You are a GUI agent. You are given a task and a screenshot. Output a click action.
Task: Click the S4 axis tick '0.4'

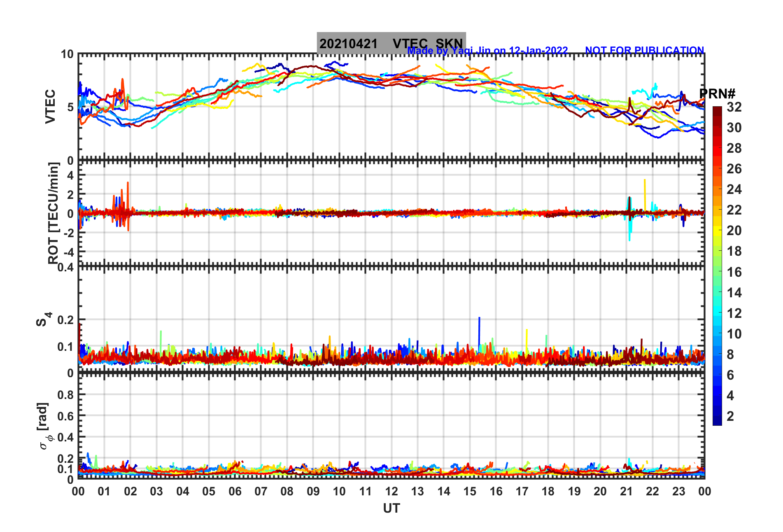66,268
